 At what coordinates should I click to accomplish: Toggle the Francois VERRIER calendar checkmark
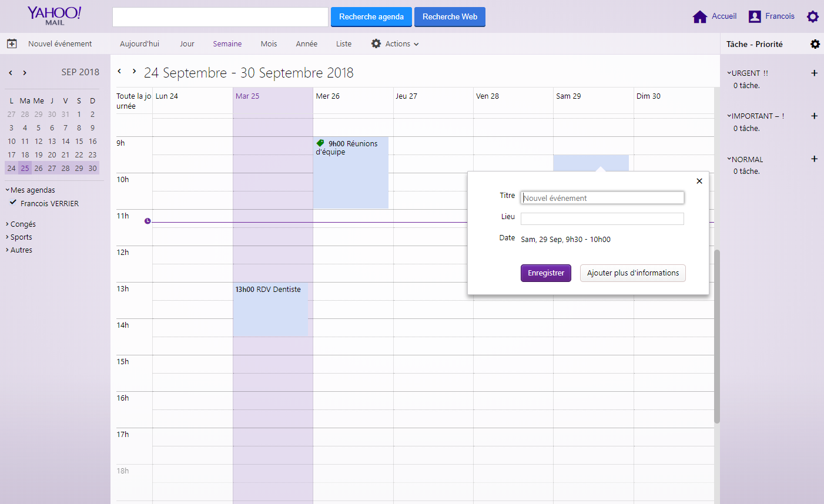(13, 203)
